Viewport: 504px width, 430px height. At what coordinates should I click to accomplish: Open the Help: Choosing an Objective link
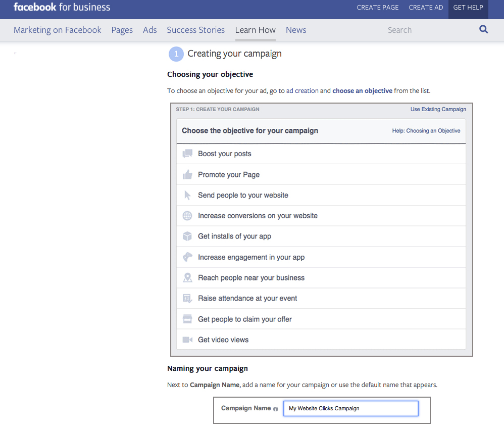pos(426,131)
